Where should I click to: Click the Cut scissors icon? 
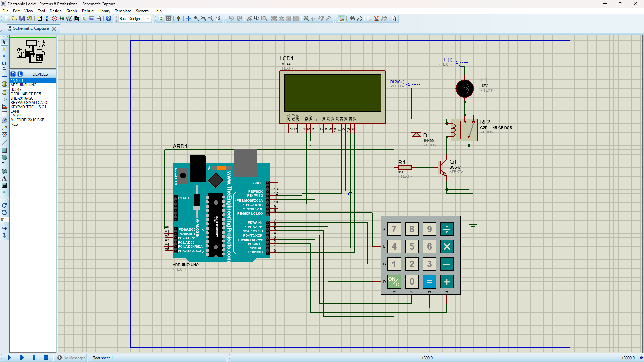(x=249, y=18)
